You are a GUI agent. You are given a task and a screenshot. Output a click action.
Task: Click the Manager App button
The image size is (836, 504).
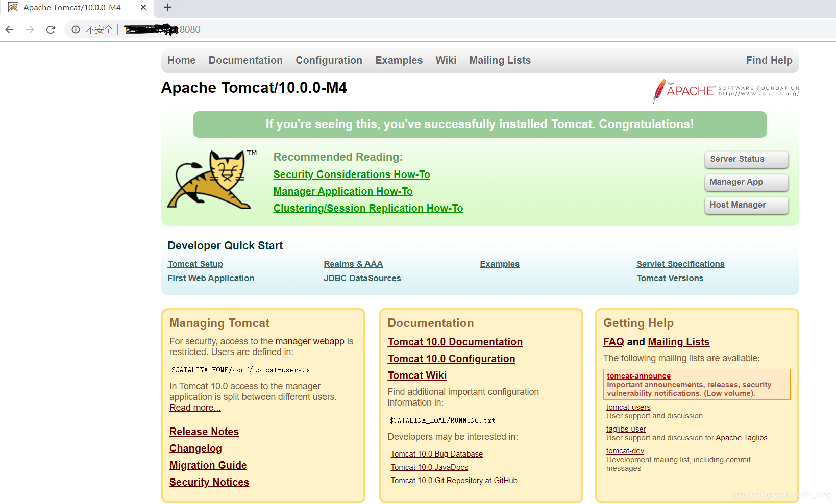click(x=747, y=182)
